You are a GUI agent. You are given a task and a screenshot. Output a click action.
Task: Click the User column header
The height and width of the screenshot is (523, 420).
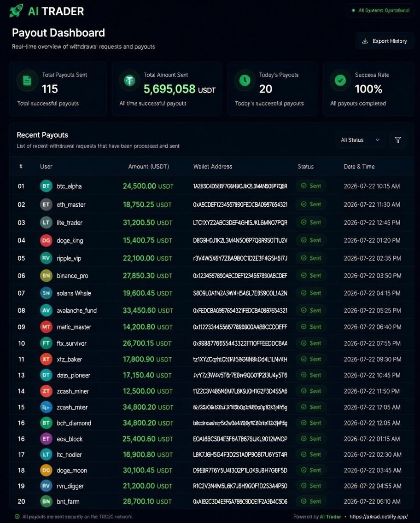(x=46, y=167)
